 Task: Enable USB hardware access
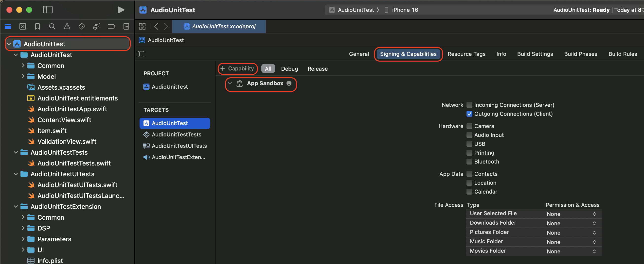(469, 144)
